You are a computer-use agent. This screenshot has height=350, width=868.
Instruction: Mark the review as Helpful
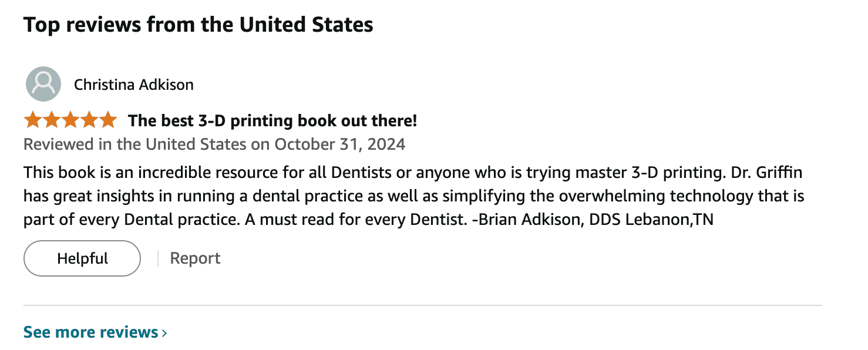pyautogui.click(x=82, y=258)
